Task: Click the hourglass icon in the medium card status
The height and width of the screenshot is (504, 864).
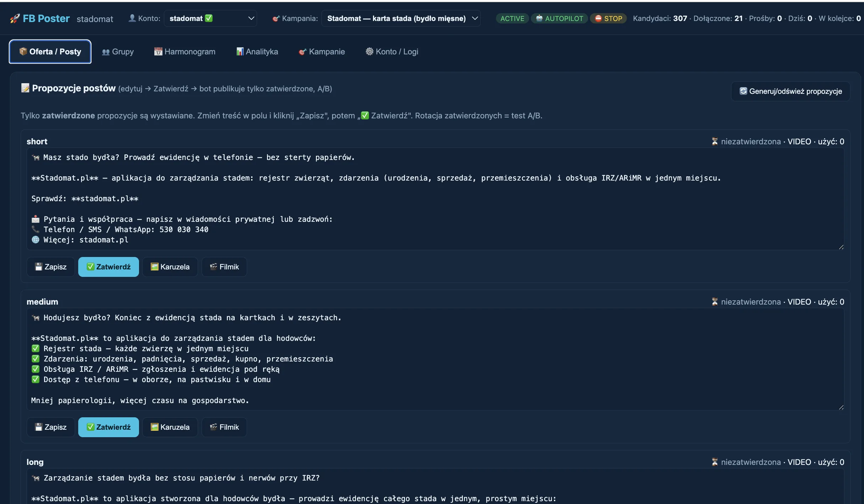Action: [x=715, y=302]
